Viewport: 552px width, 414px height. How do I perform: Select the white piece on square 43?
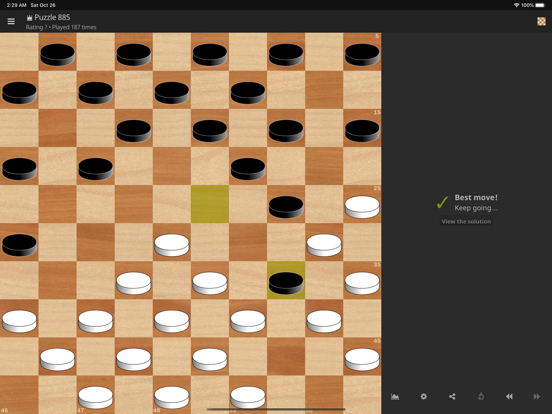pos(210,359)
